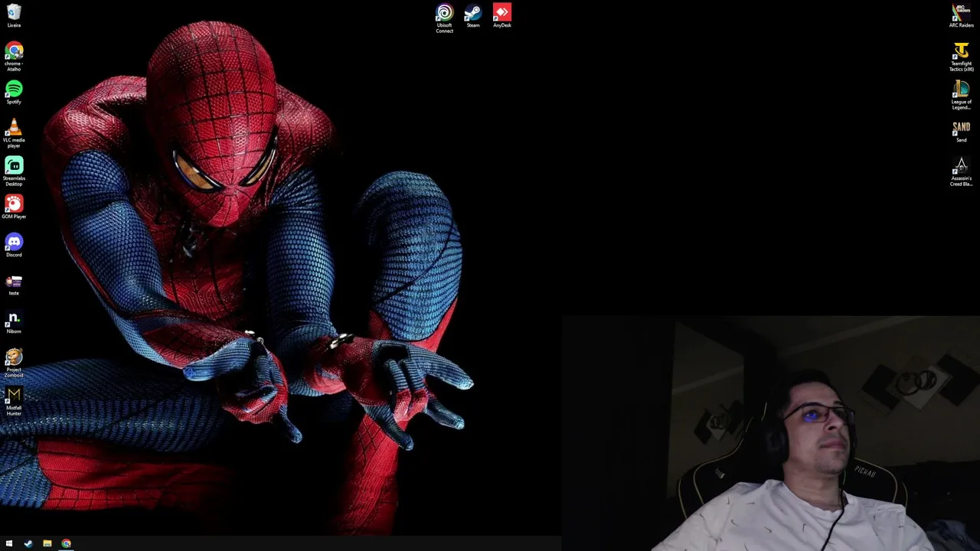The height and width of the screenshot is (551, 980).
Task: Select the VLC media player desktop icon
Action: coord(14,133)
